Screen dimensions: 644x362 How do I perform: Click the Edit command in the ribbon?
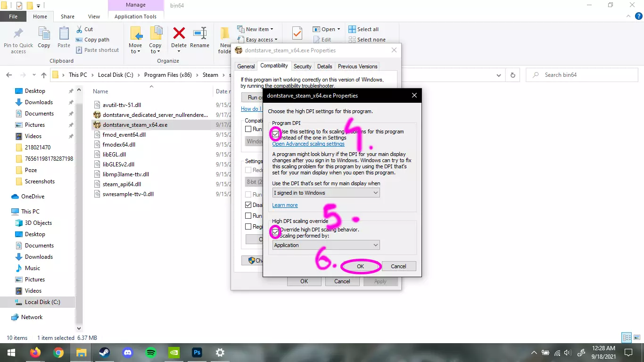322,40
